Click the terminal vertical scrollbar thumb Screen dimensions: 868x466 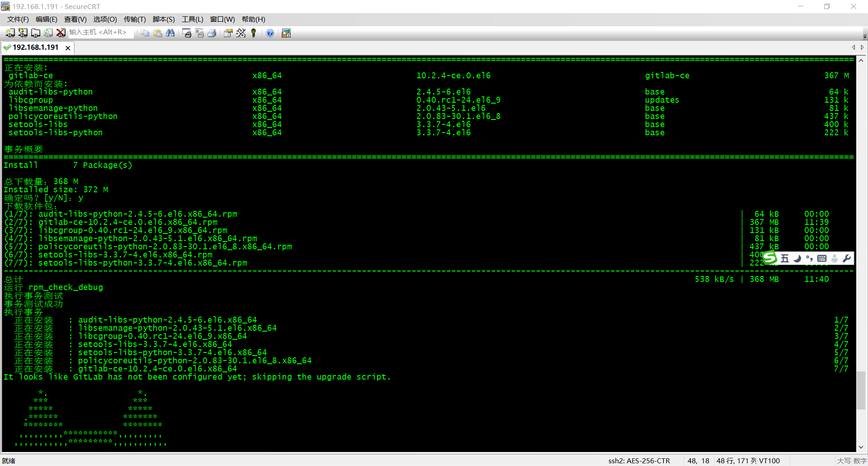861,390
